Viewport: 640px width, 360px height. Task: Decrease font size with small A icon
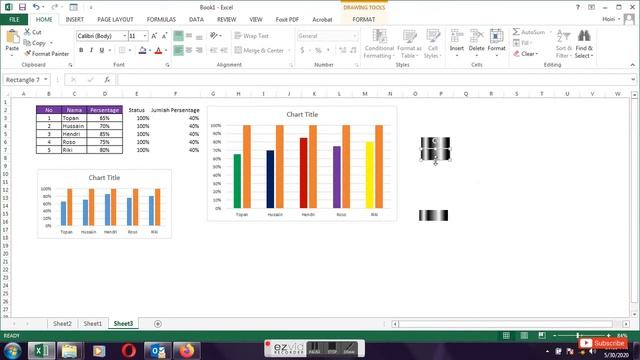click(x=164, y=36)
